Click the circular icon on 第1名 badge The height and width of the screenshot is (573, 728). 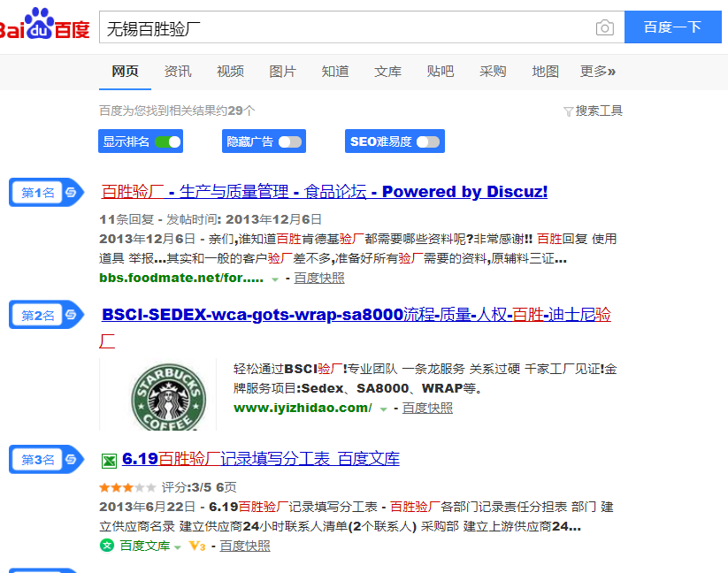tap(71, 192)
